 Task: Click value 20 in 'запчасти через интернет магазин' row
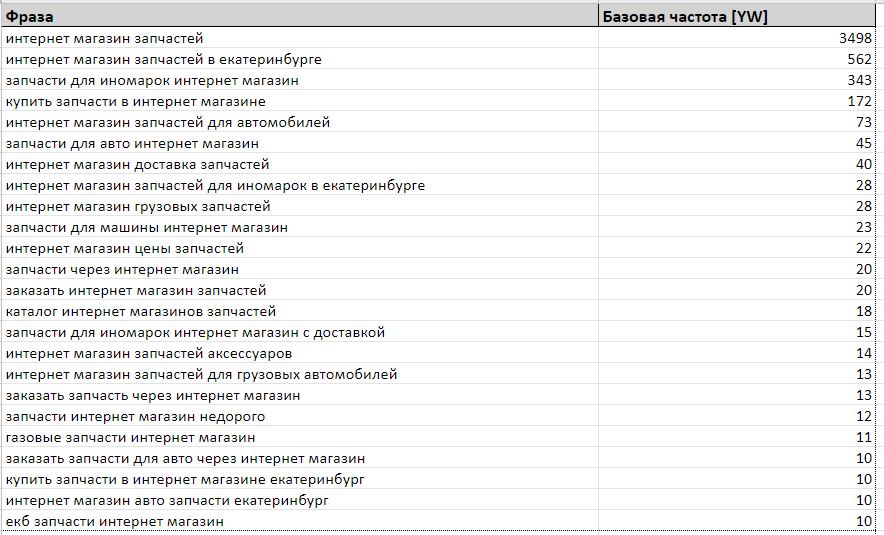click(864, 269)
